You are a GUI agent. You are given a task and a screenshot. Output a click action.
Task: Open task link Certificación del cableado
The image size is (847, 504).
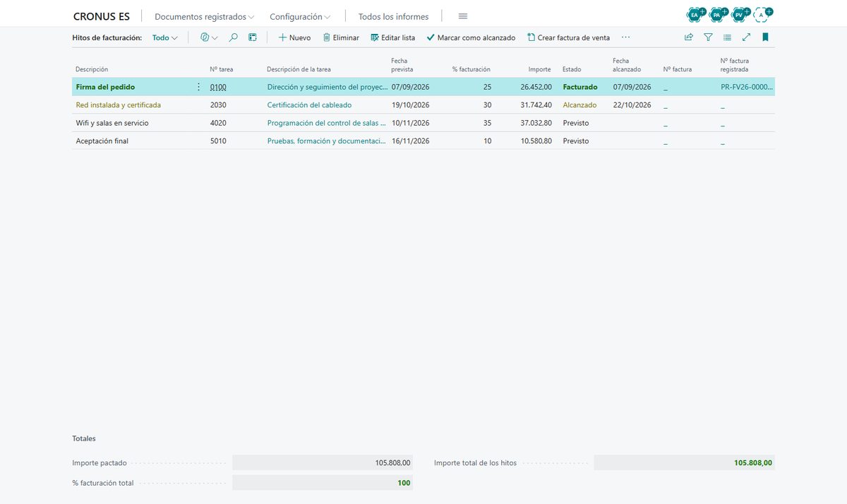[309, 105]
